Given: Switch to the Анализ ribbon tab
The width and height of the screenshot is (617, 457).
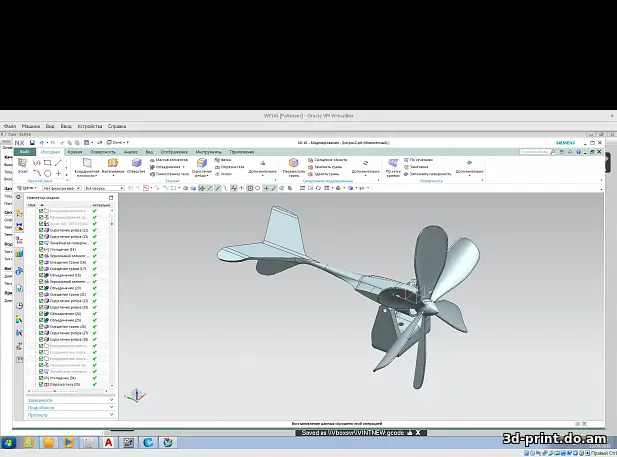Looking at the screenshot, I should [131, 152].
